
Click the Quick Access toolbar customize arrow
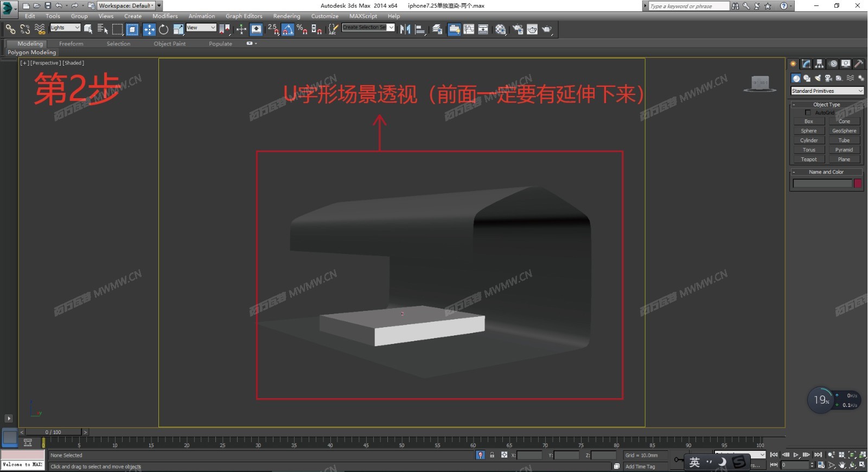(x=159, y=5)
